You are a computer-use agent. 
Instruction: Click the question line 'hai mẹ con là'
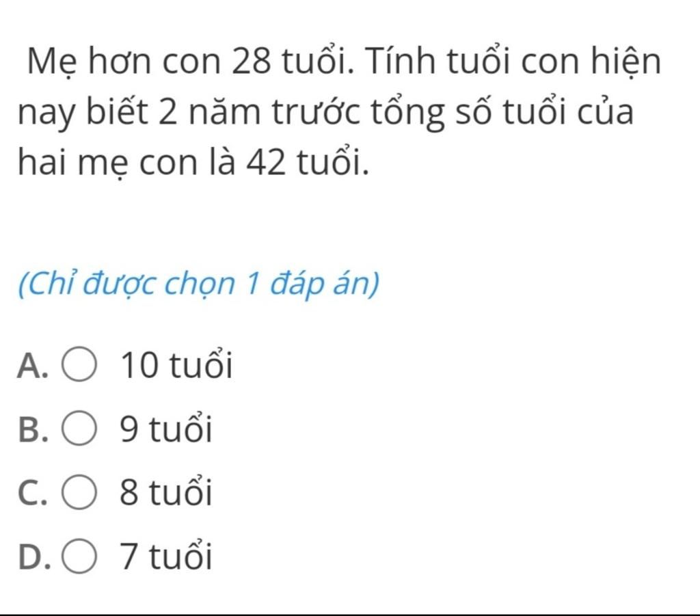195,162
